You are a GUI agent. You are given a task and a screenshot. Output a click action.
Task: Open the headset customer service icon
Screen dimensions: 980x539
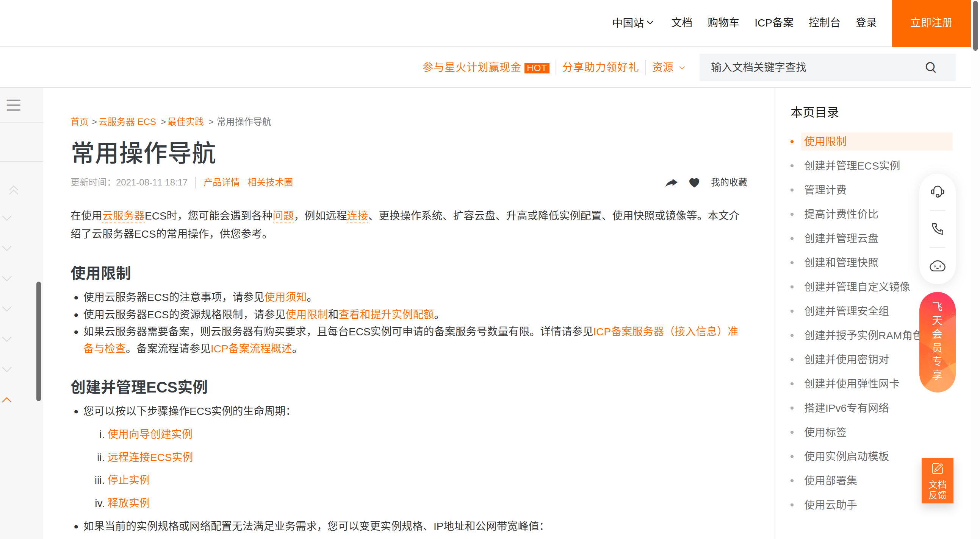coord(937,192)
